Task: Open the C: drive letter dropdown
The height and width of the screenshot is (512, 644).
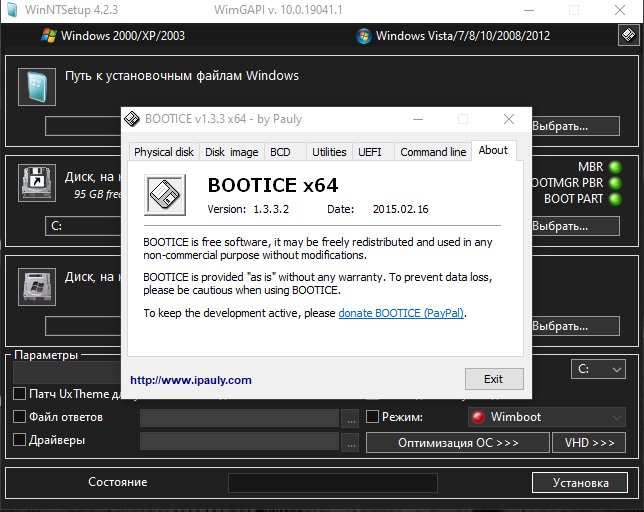Action: pyautogui.click(x=598, y=369)
